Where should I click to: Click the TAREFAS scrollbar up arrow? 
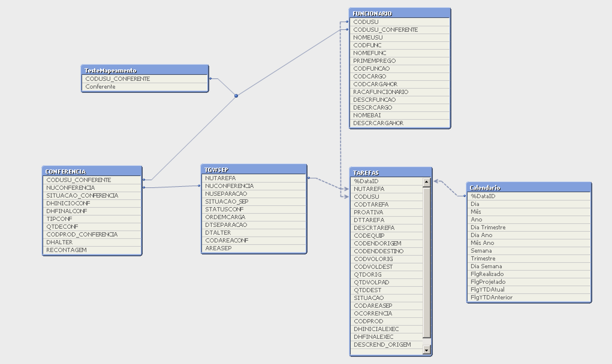click(426, 182)
